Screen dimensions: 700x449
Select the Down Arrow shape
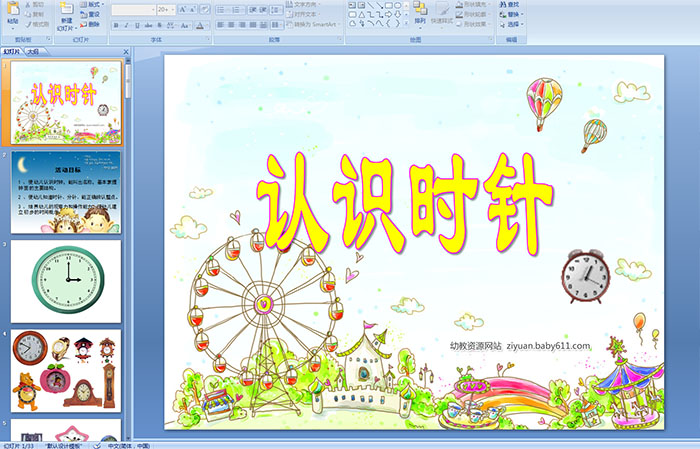[x=397, y=14]
